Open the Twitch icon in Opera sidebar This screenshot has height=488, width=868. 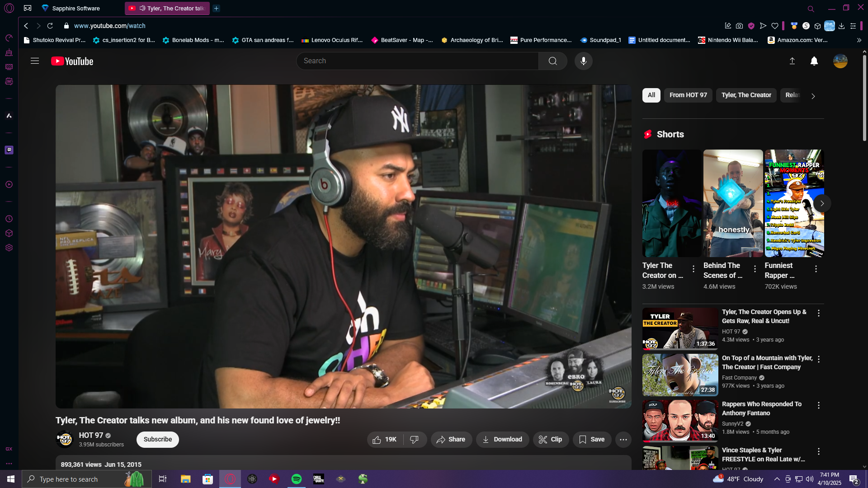pyautogui.click(x=9, y=150)
